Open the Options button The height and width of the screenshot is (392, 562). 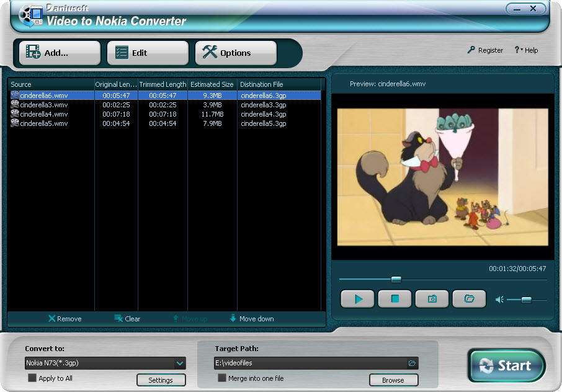click(236, 53)
